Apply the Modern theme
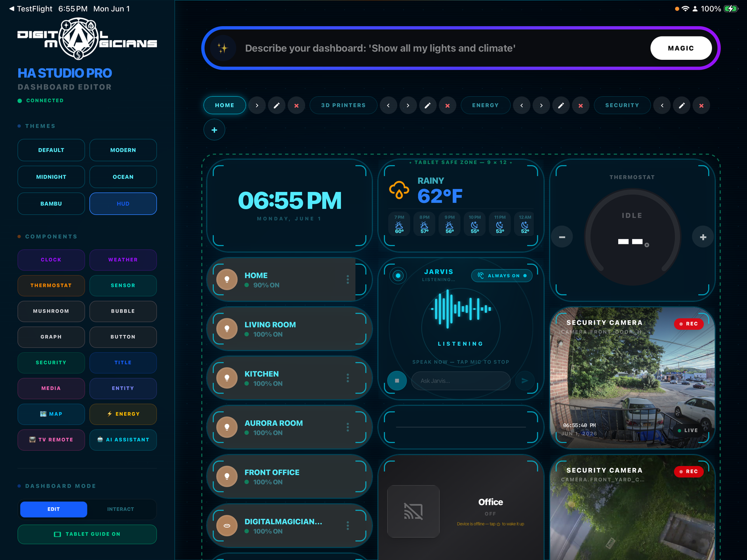 pyautogui.click(x=123, y=150)
